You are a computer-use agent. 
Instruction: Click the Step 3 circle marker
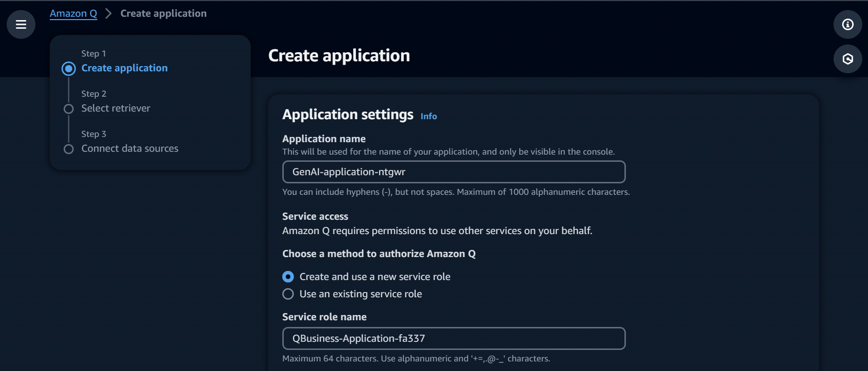tap(69, 149)
